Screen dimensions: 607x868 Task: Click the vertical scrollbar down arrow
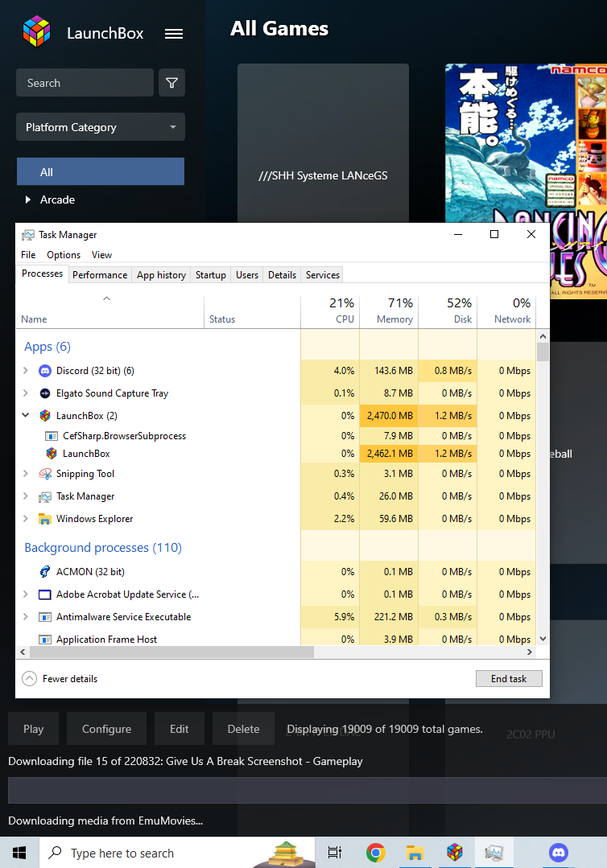[543, 639]
